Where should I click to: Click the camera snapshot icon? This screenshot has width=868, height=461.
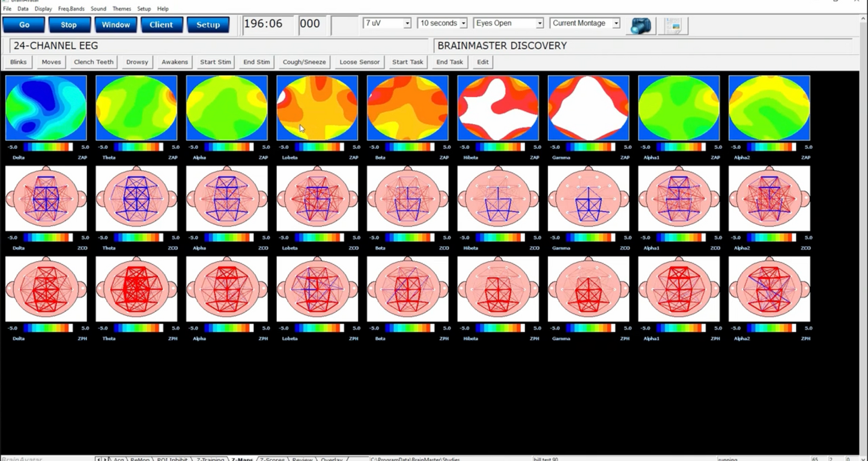pyautogui.click(x=641, y=25)
